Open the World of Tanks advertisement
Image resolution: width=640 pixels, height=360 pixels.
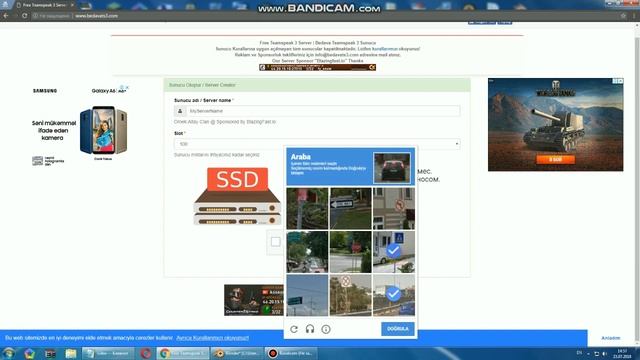click(556, 124)
